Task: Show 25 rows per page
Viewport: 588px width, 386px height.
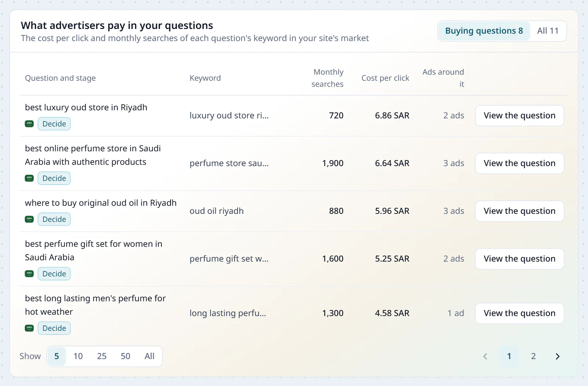Action: pos(102,356)
